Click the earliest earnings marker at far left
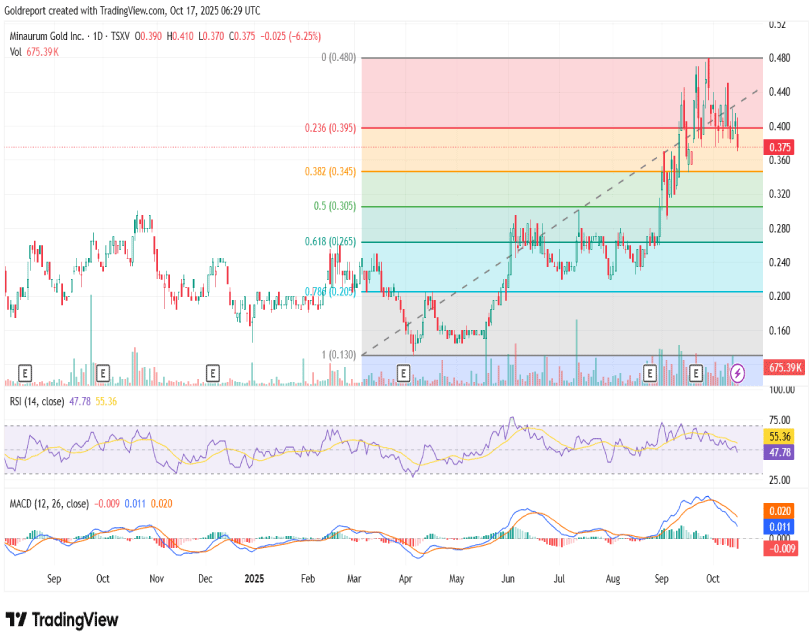812x635 pixels. click(23, 372)
